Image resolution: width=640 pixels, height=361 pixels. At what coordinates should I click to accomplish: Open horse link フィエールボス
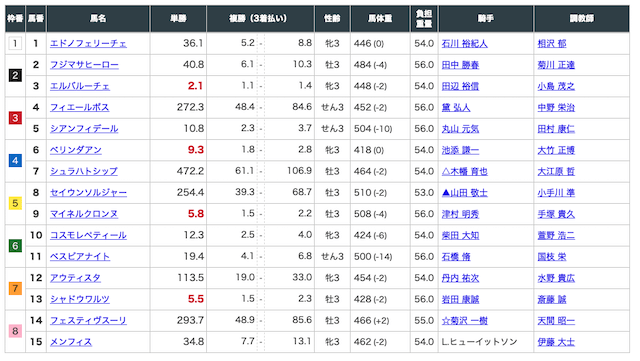(80, 107)
